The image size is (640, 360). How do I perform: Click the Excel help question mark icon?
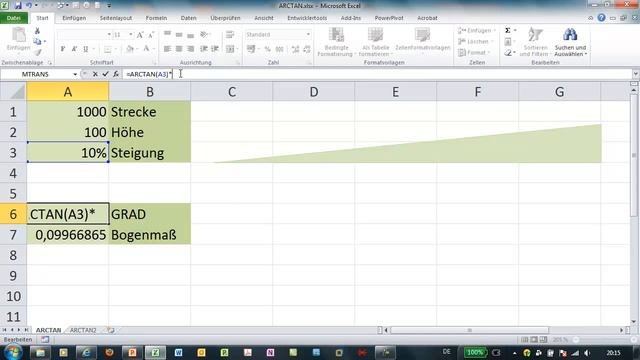601,18
